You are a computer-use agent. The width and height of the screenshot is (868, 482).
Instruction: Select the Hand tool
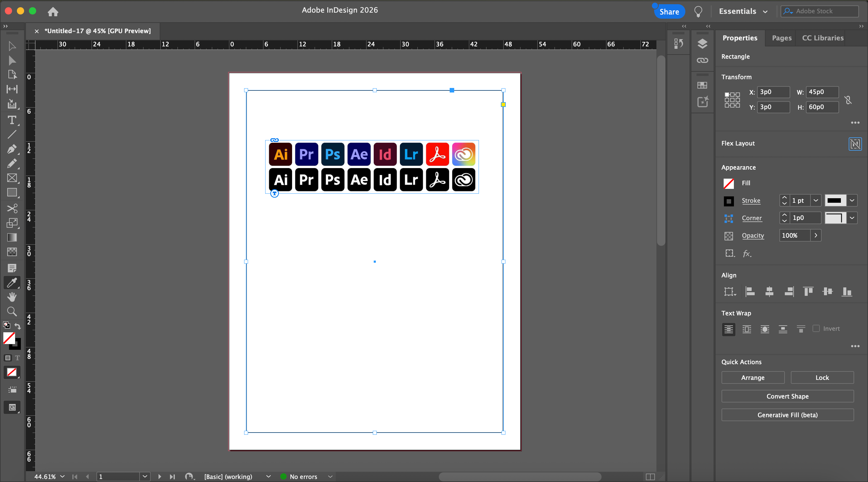pyautogui.click(x=12, y=297)
